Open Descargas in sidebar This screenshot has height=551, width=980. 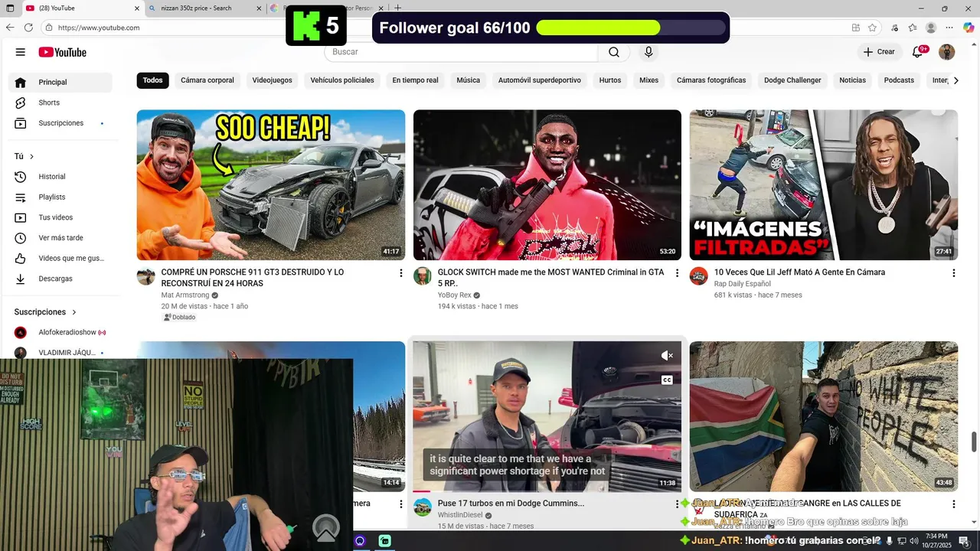click(x=60, y=279)
